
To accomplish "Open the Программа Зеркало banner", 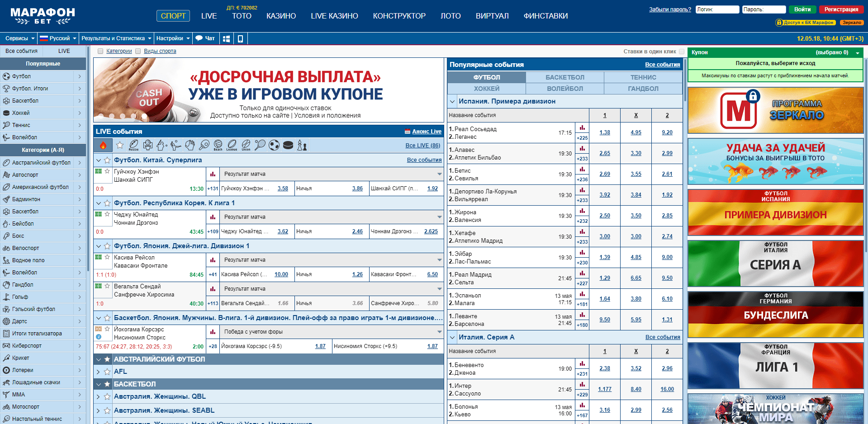I will tap(776, 110).
